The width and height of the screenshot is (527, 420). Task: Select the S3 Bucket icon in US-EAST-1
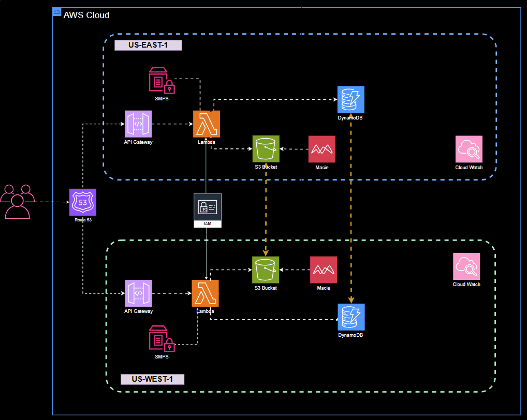click(x=266, y=149)
